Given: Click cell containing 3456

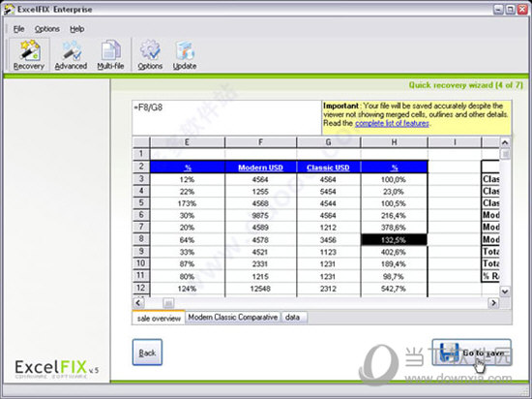Looking at the screenshot, I should pyautogui.click(x=329, y=240).
